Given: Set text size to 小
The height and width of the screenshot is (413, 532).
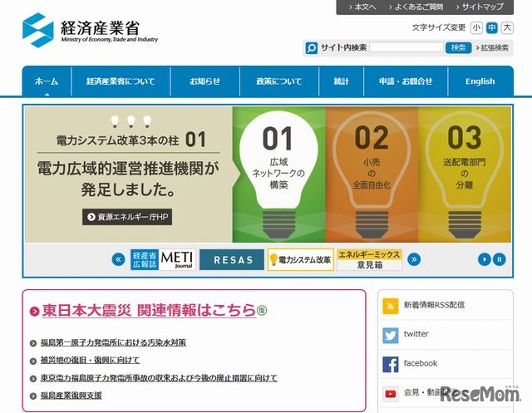Looking at the screenshot, I should [476, 27].
